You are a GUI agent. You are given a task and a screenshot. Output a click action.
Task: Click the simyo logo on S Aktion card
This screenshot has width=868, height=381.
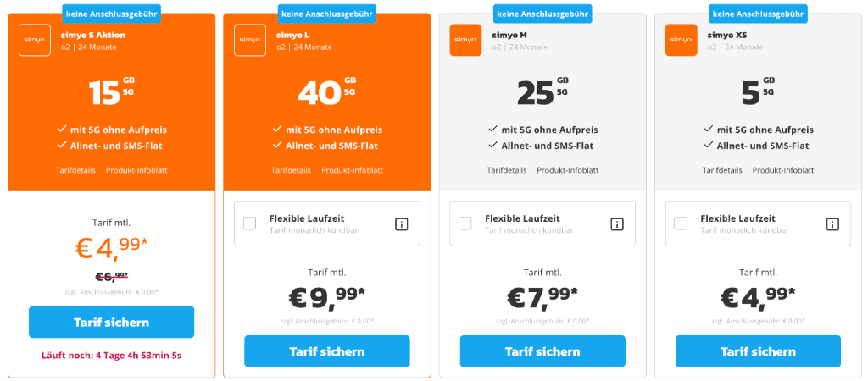(35, 40)
